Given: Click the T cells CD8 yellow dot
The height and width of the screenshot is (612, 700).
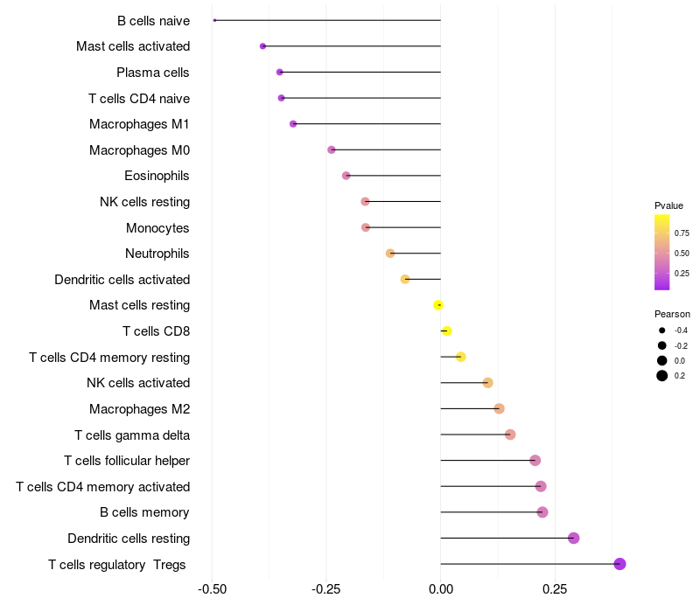Looking at the screenshot, I should click(x=447, y=331).
